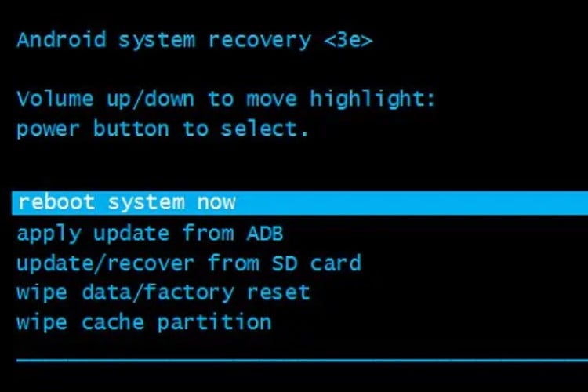Image resolution: width=588 pixels, height=392 pixels.
Task: Select update/recover from SD card entry
Action: [189, 263]
